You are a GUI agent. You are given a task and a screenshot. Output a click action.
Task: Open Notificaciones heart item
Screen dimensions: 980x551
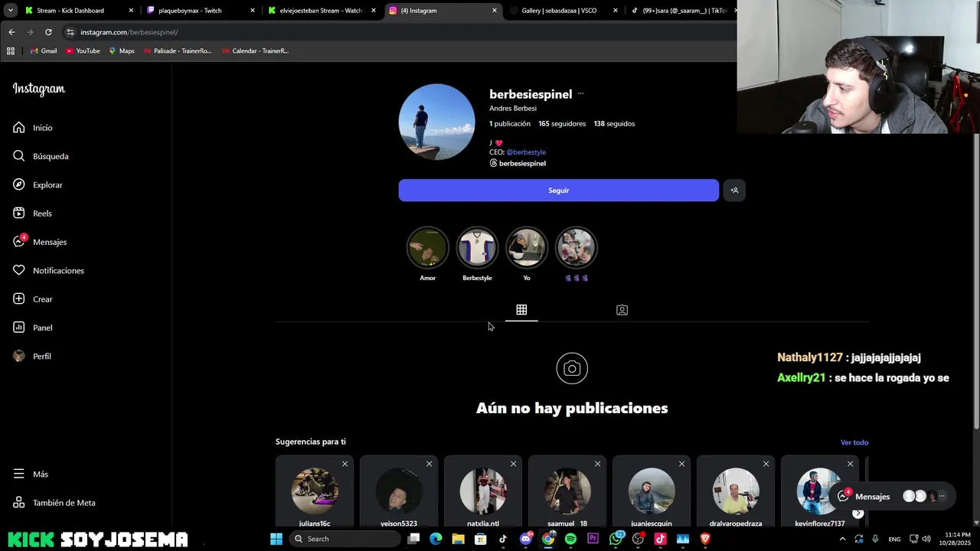tap(48, 271)
